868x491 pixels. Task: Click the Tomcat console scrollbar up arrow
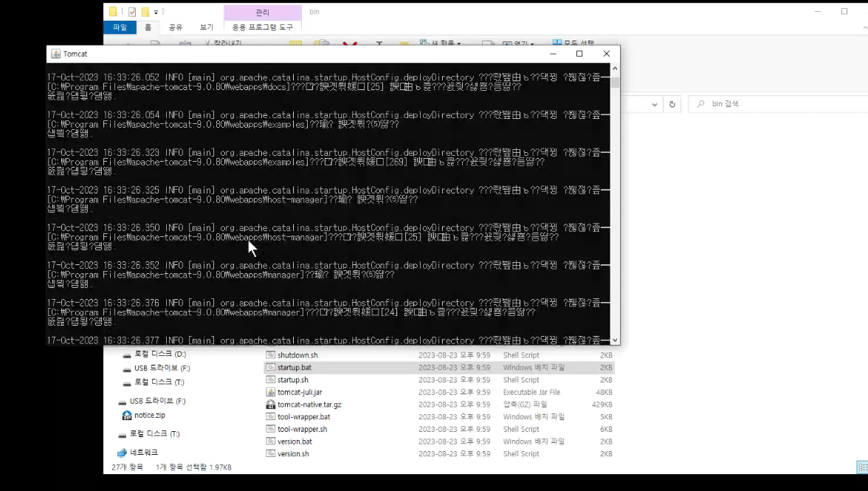coord(615,68)
